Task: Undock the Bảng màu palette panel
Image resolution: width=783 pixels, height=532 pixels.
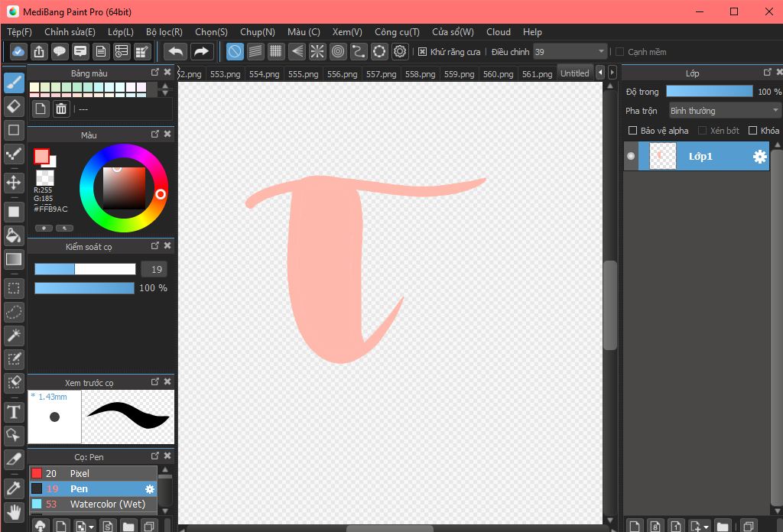Action: click(x=154, y=73)
